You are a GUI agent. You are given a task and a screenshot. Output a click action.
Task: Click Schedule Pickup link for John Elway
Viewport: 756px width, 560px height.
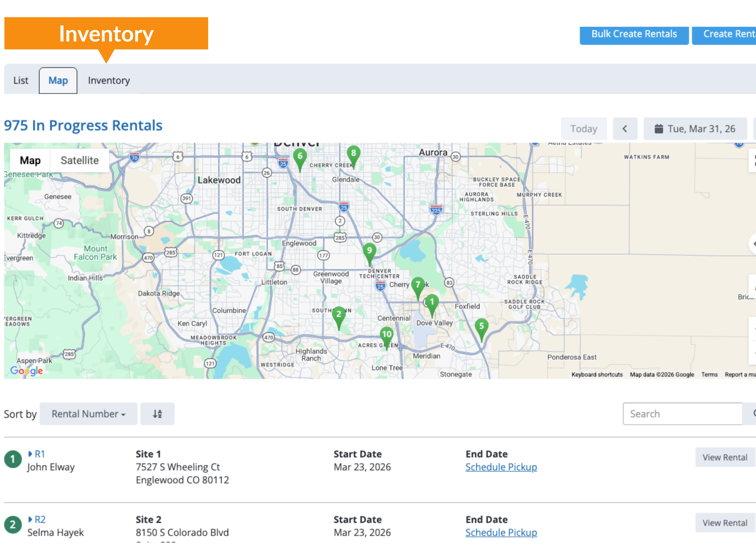pyautogui.click(x=501, y=467)
